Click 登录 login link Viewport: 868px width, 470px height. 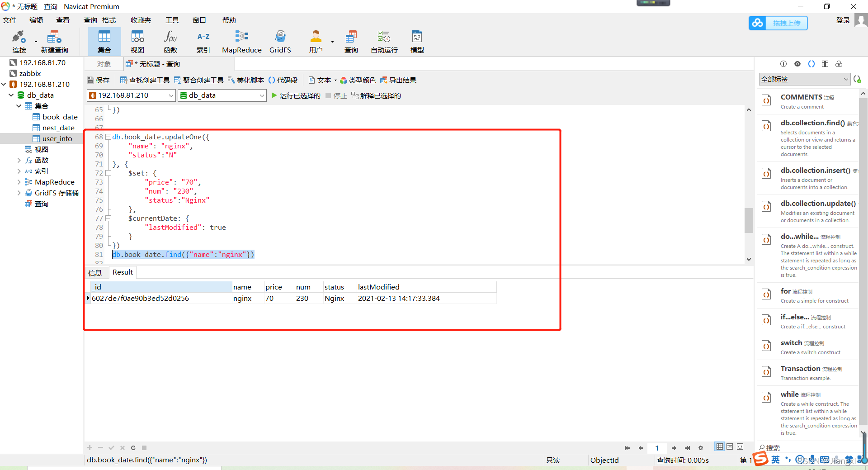843,20
